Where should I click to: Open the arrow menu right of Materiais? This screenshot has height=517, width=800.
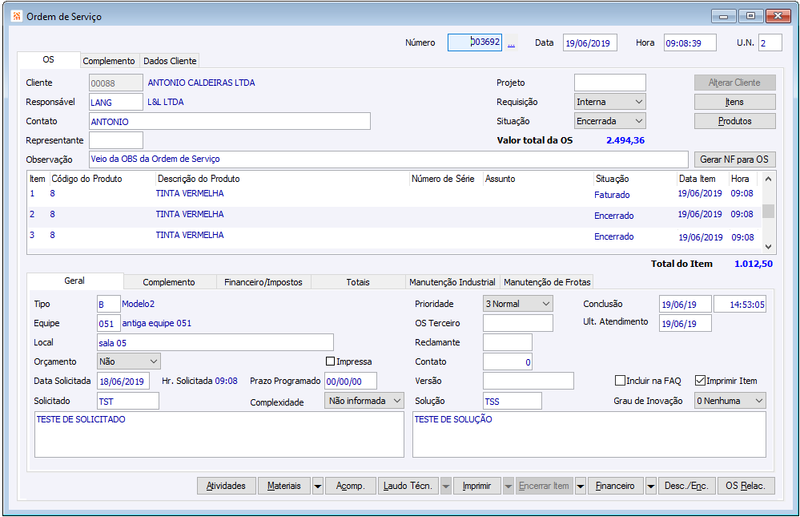click(x=317, y=486)
